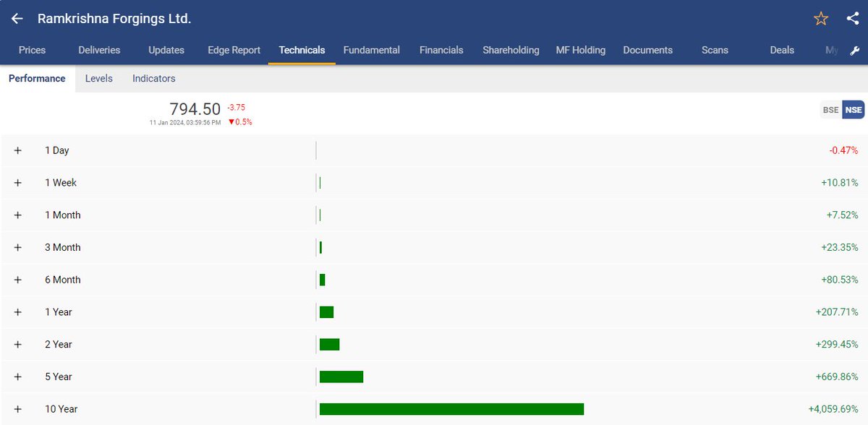The width and height of the screenshot is (868, 425).
Task: Open the Scans tab
Action: click(715, 50)
